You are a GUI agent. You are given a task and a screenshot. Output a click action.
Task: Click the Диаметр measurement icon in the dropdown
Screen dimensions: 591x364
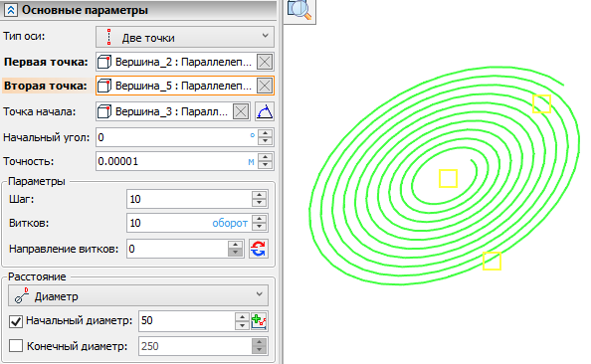(22, 295)
